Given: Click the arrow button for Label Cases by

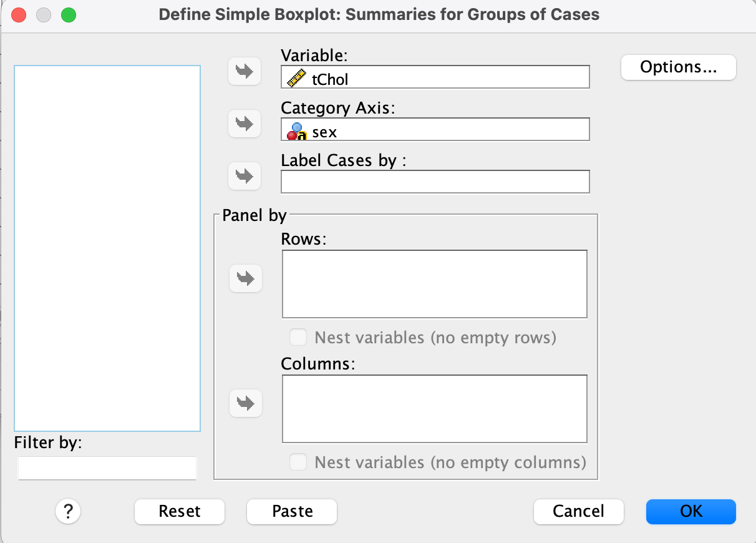Looking at the screenshot, I should pyautogui.click(x=245, y=177).
